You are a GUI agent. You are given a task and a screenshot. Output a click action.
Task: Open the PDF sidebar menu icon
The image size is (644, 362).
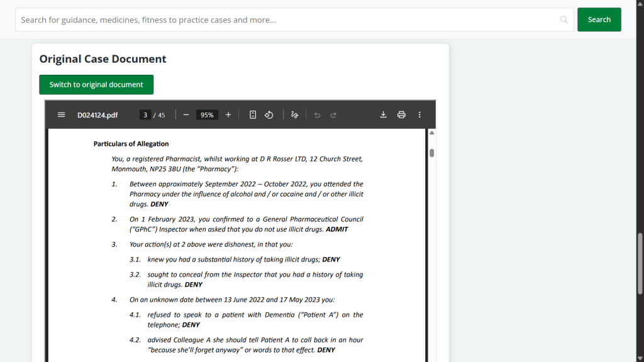pos(61,115)
